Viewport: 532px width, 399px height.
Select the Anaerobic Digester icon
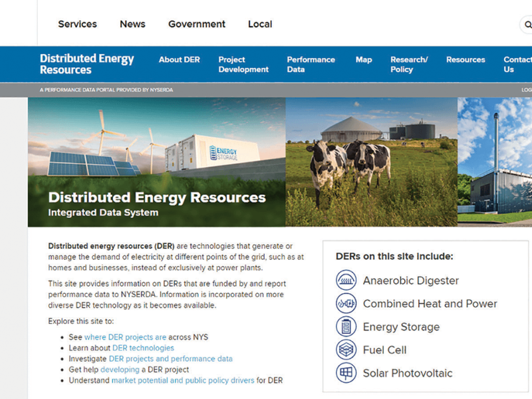point(346,281)
